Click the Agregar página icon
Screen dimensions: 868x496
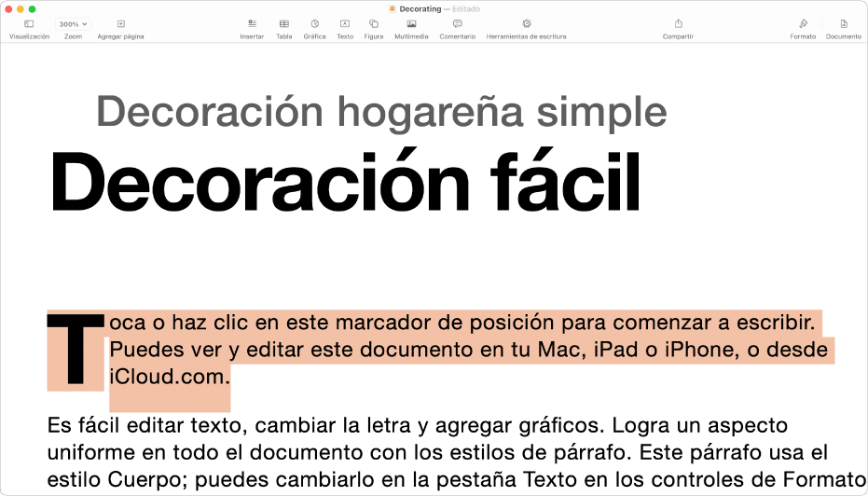pyautogui.click(x=120, y=24)
